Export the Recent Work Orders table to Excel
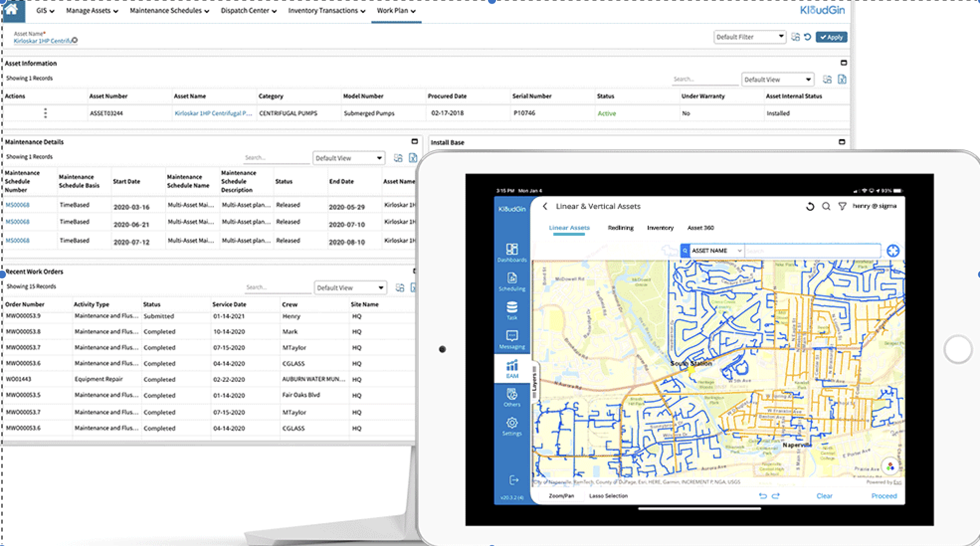The height and width of the screenshot is (546, 980). 413,287
